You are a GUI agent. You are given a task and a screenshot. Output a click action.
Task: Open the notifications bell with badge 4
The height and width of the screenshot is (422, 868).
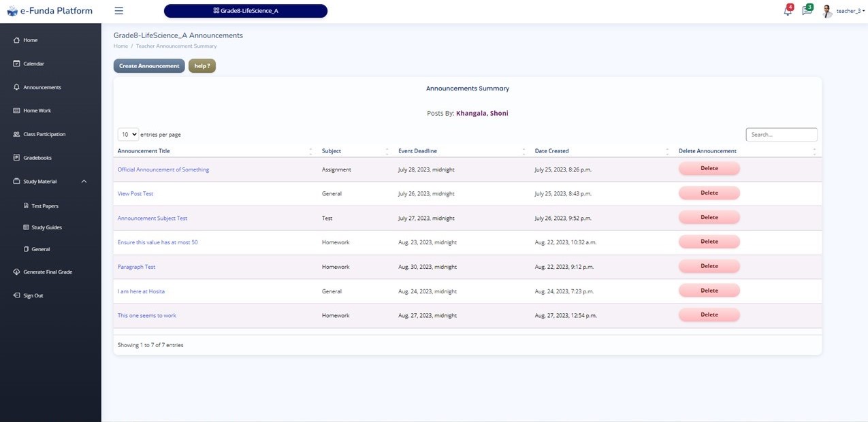coord(788,11)
